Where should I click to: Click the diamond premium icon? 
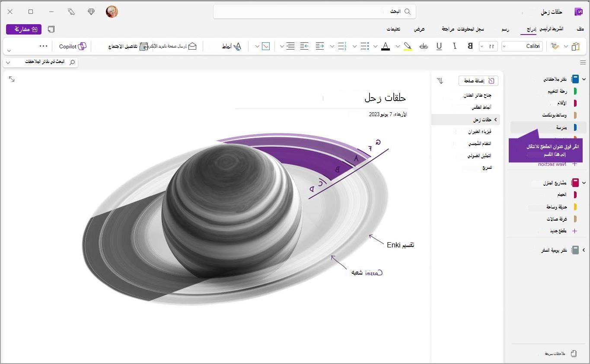click(91, 12)
